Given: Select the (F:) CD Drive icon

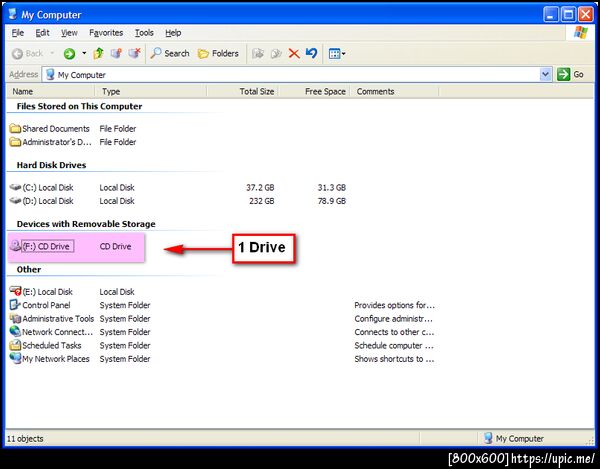Looking at the screenshot, I should (x=15, y=246).
